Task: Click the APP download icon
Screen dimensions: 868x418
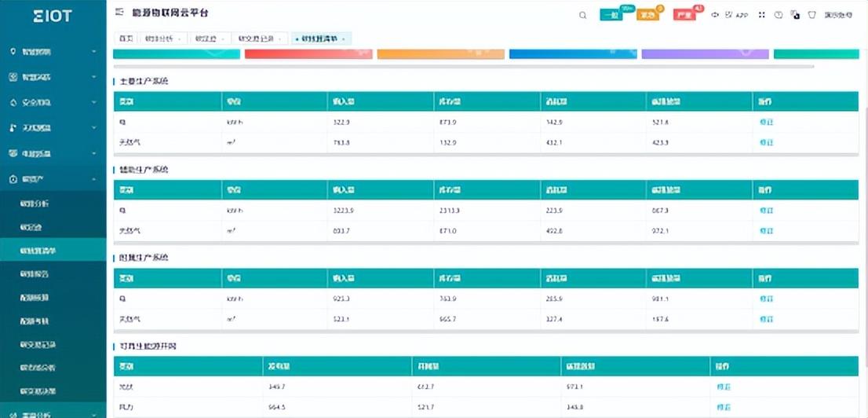Action: pyautogui.click(x=737, y=15)
